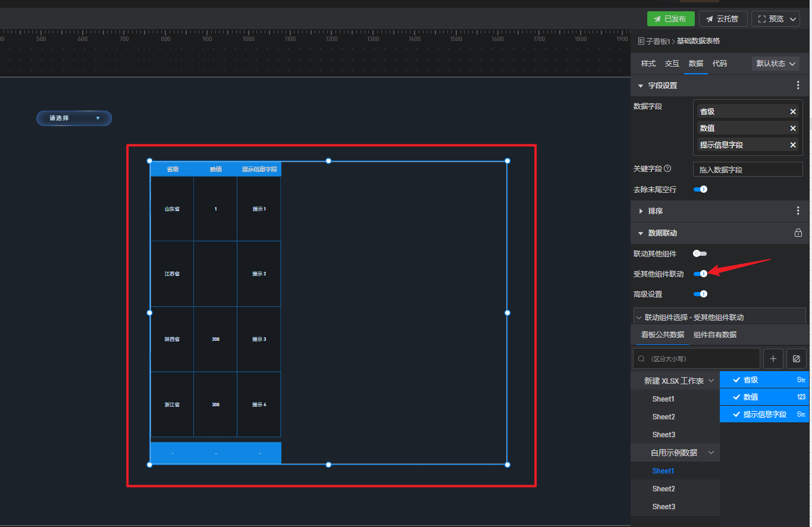Image resolution: width=812 pixels, height=527 pixels.
Task: Open the 请选择 dropdown on the canvas
Action: tap(74, 118)
